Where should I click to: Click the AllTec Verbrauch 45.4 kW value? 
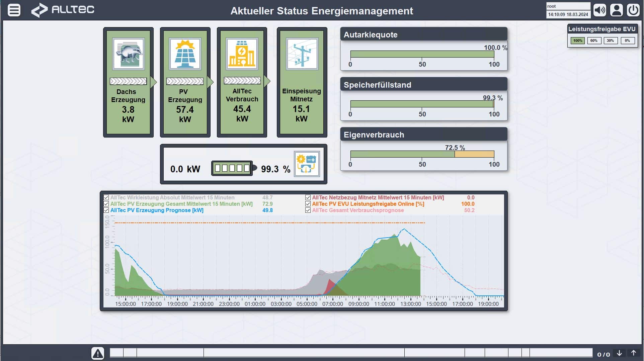[242, 113]
